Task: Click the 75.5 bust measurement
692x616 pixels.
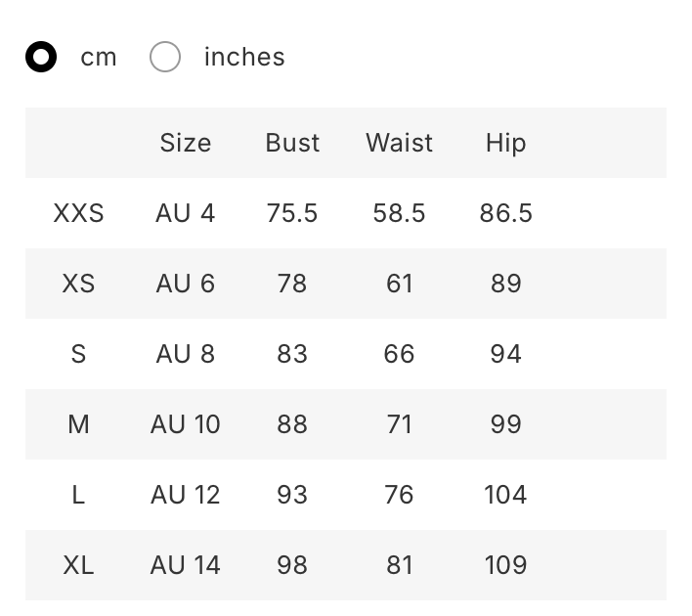Action: click(x=292, y=213)
